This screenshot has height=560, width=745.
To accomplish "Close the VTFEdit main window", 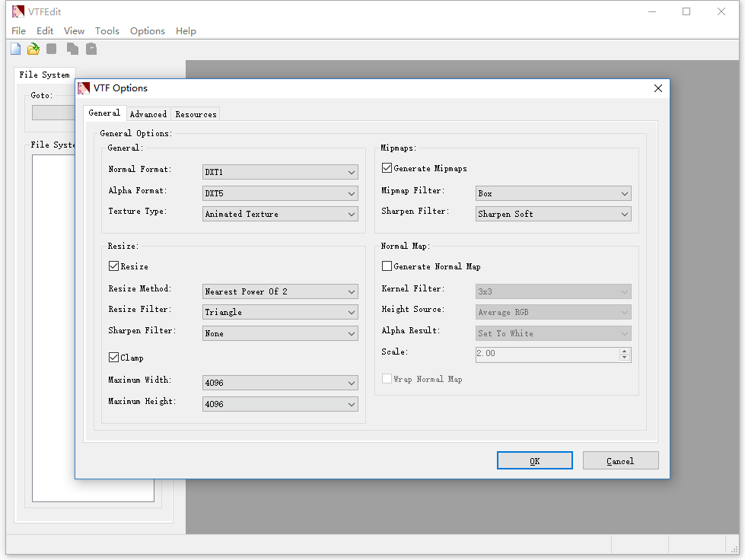I will point(721,11).
